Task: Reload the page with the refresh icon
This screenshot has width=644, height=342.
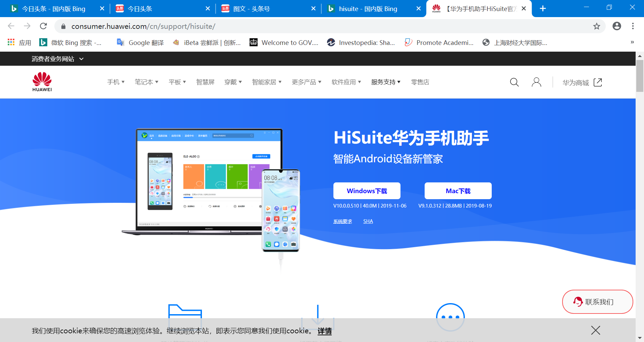Action: pyautogui.click(x=43, y=26)
